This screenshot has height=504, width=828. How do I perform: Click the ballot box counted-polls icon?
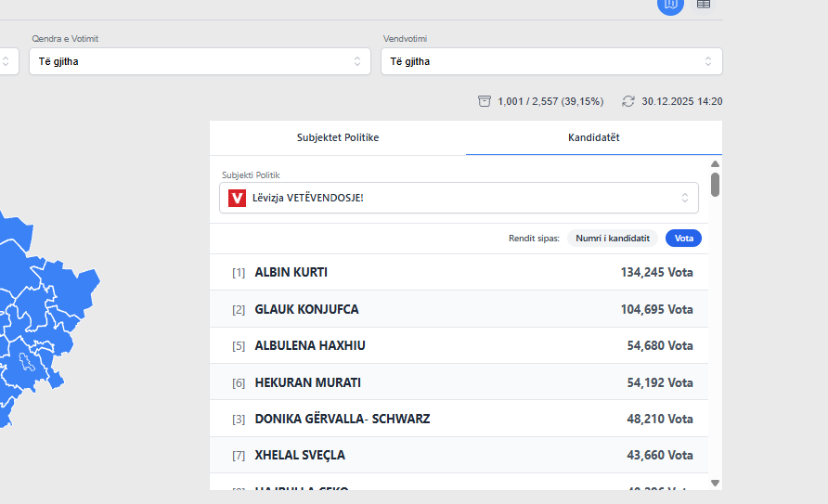pyautogui.click(x=485, y=101)
